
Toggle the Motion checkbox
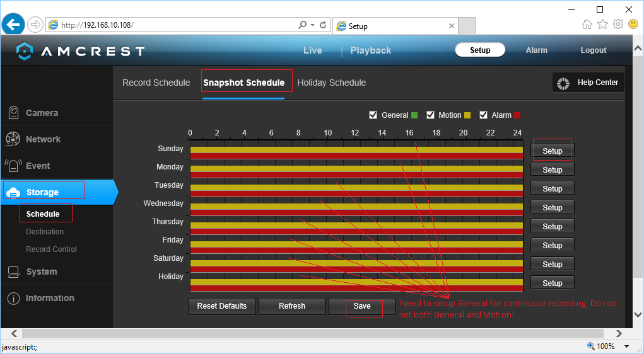coord(430,115)
